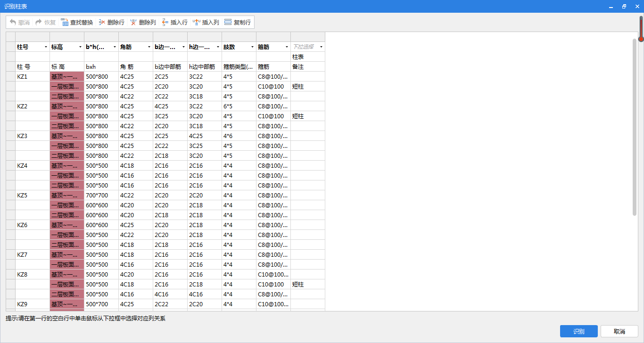Open the 柱号 column mapping dropdown
Image resolution: width=644 pixels, height=343 pixels.
pos(46,47)
